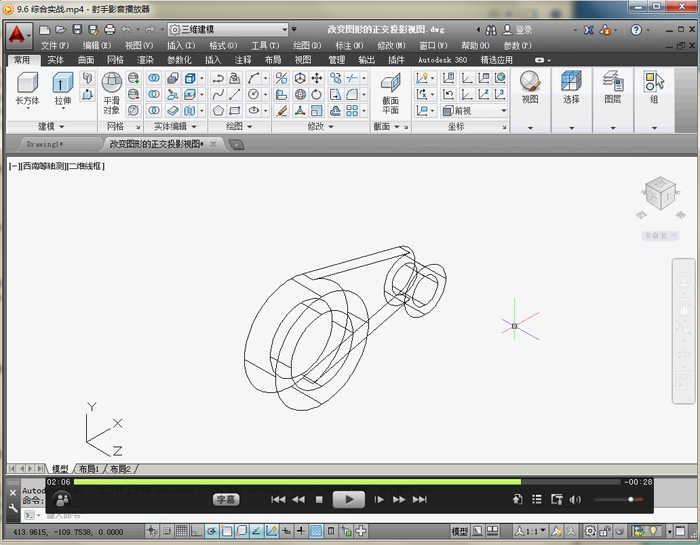Open the 绘图(D) menu
The width and height of the screenshot is (700, 545).
click(307, 46)
